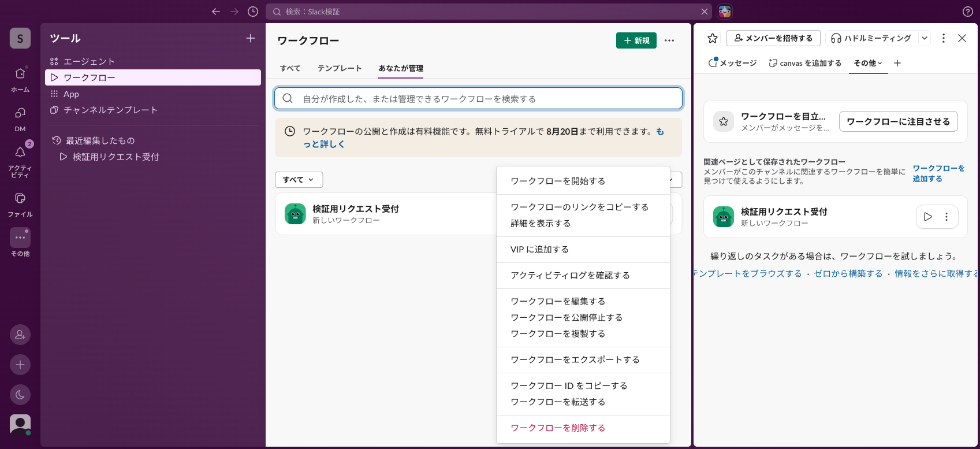Choose VIP に追加する menu item
The width and height of the screenshot is (980, 449).
(x=583, y=249)
